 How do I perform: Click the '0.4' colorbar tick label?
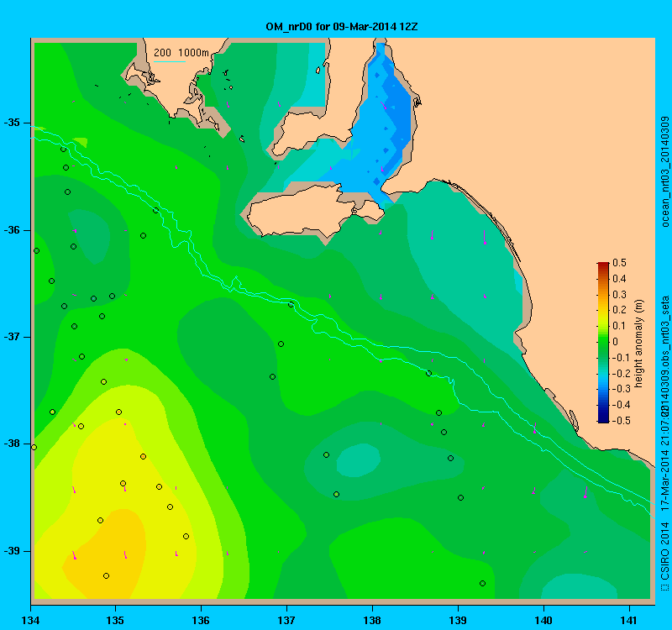click(x=619, y=279)
